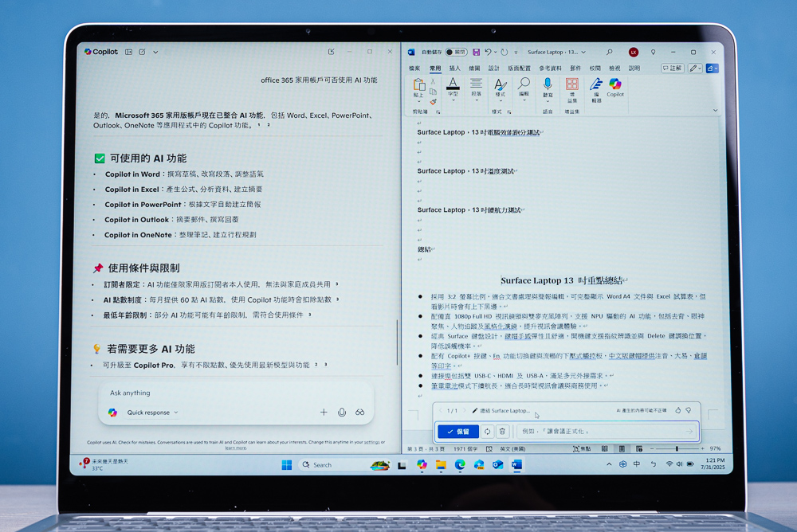Start a new chat in Copilot's header
The image size is (797, 532).
[143, 52]
